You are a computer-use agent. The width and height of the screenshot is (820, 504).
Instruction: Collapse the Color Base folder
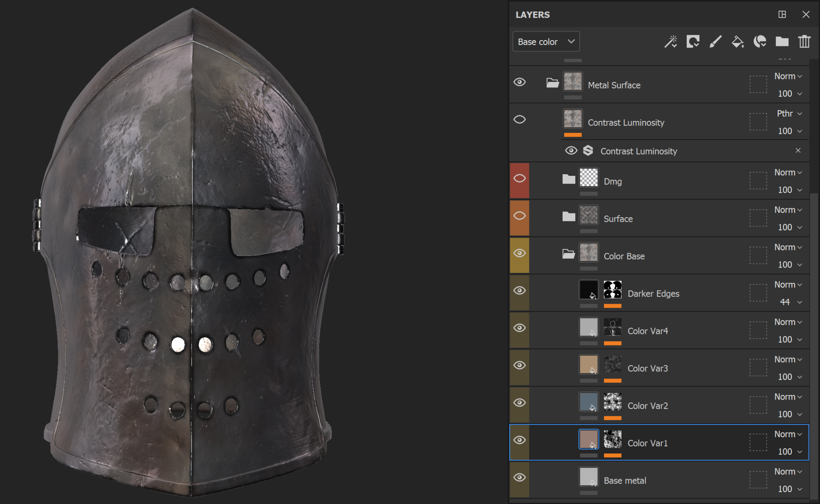pyautogui.click(x=568, y=254)
